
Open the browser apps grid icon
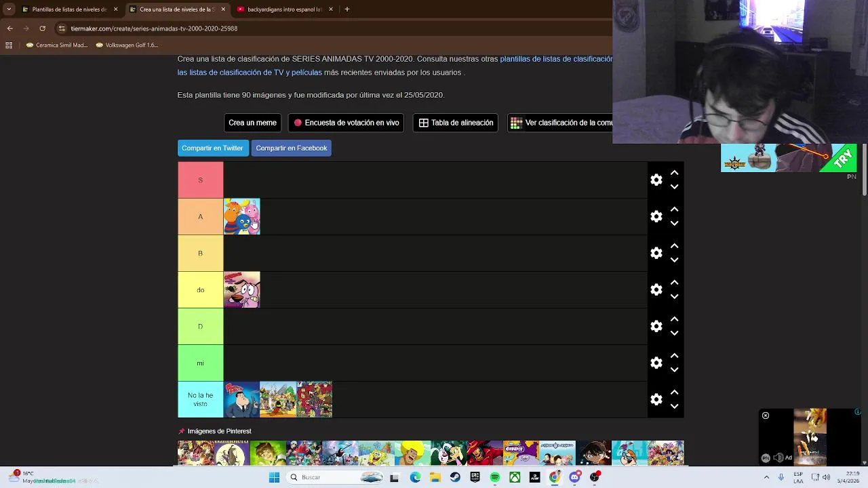click(9, 45)
